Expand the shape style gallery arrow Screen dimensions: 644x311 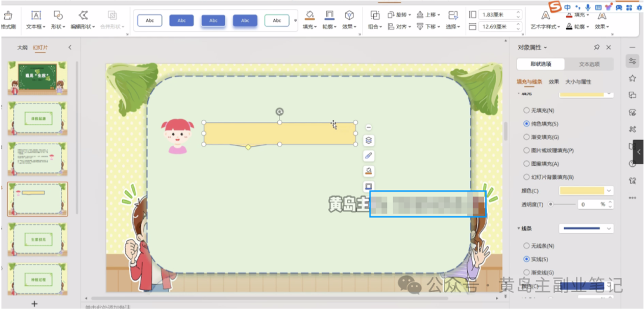(x=296, y=21)
